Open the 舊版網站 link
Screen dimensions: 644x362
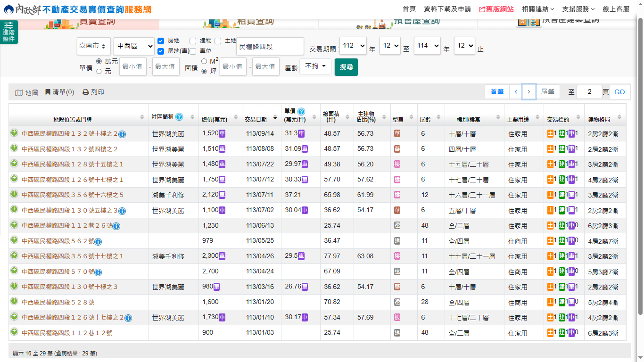(496, 9)
